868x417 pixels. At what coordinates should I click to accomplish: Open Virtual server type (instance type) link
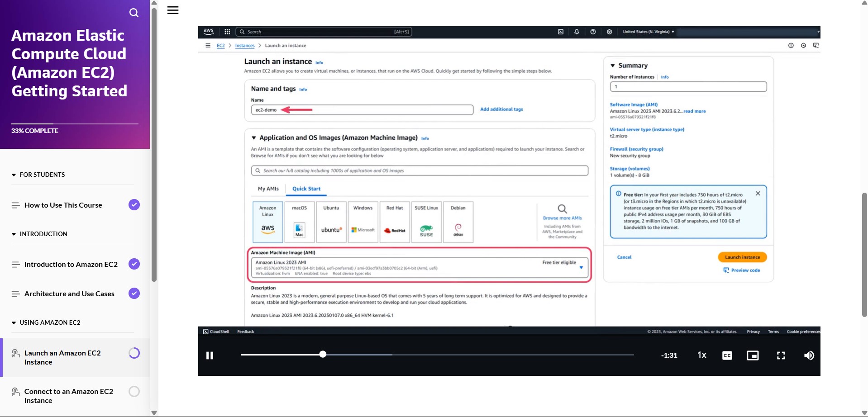[x=647, y=129]
